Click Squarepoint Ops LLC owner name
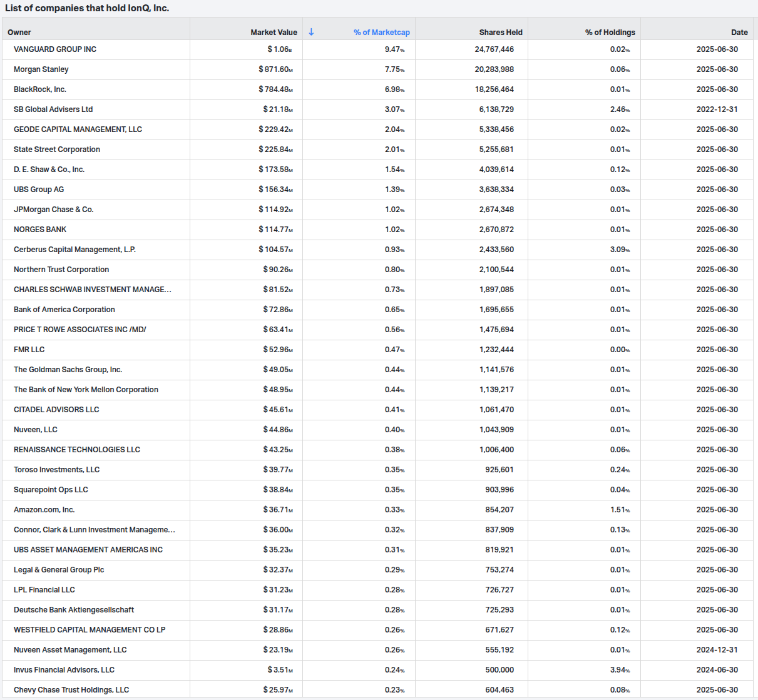Image resolution: width=758 pixels, height=700 pixels. tap(51, 490)
